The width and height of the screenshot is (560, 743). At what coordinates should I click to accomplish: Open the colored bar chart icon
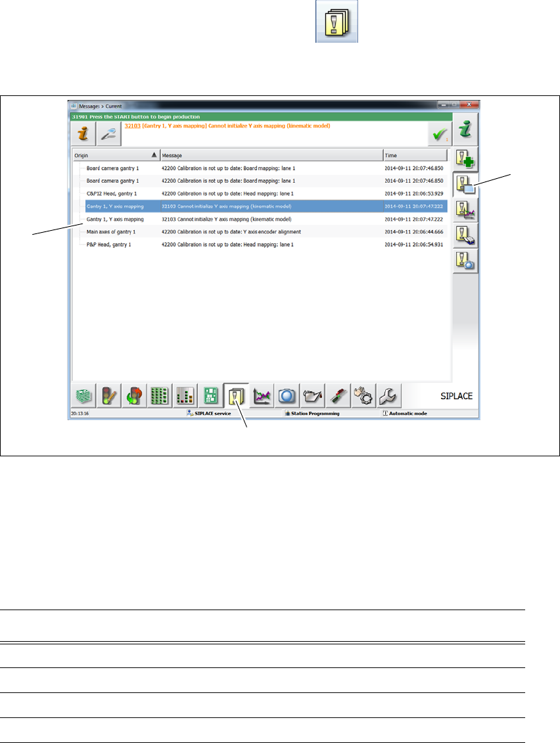tap(185, 396)
